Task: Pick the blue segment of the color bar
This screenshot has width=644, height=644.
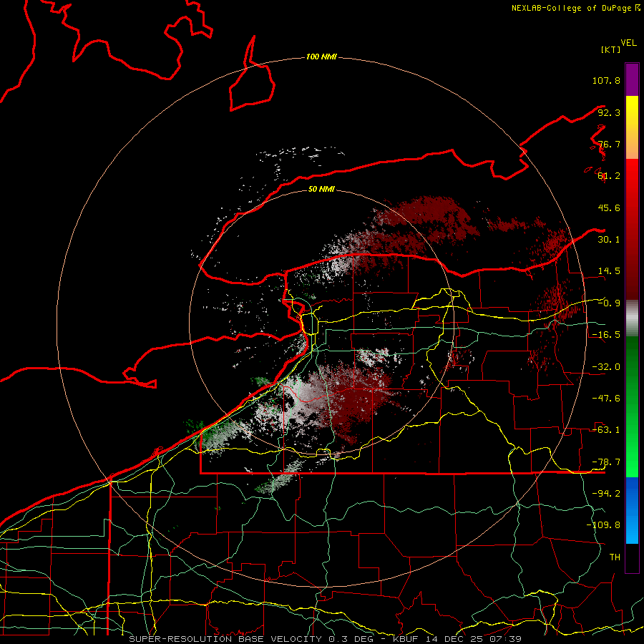Action: click(632, 510)
